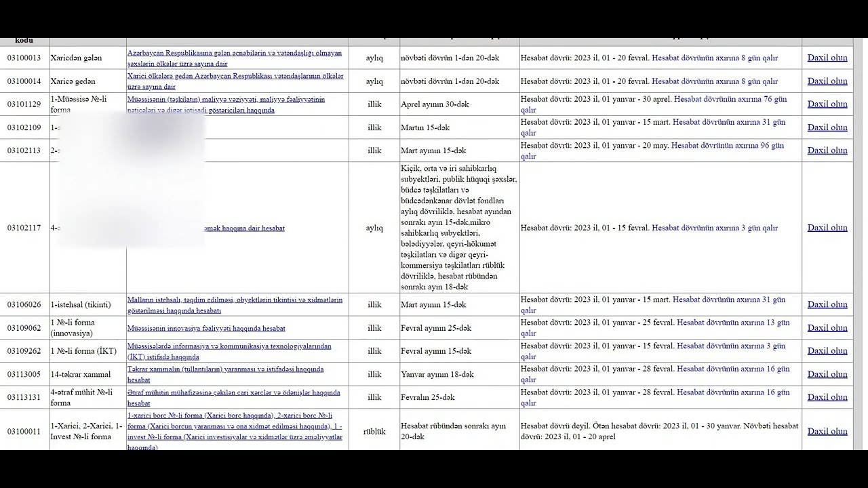Click code cell 03102113
The width and height of the screenshot is (868, 488).
[x=24, y=150]
